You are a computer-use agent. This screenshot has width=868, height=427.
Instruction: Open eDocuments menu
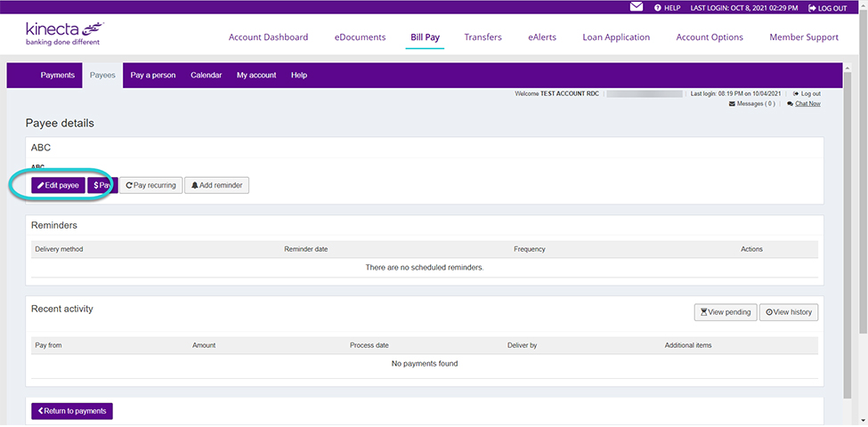click(360, 37)
